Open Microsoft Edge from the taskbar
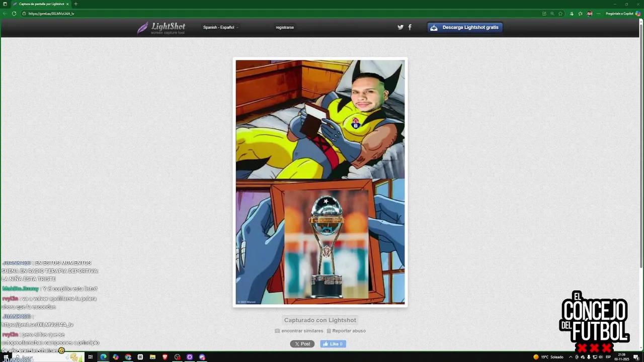644x362 pixels. pyautogui.click(x=103, y=357)
